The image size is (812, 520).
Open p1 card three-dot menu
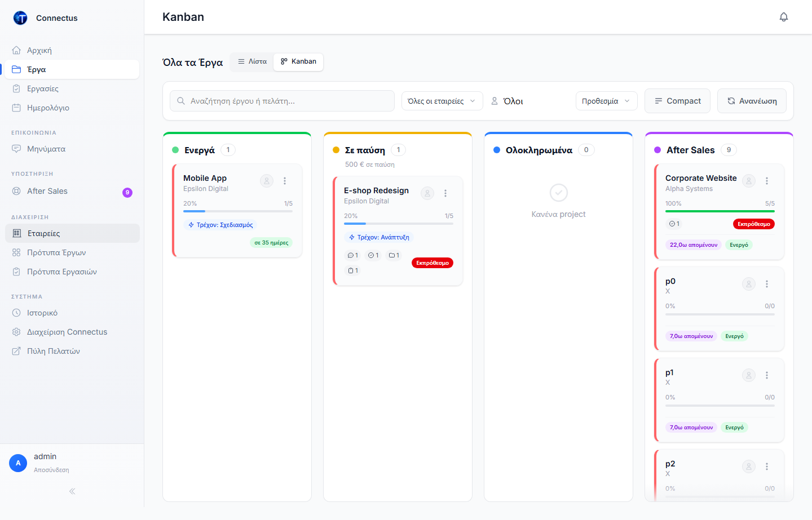click(767, 375)
